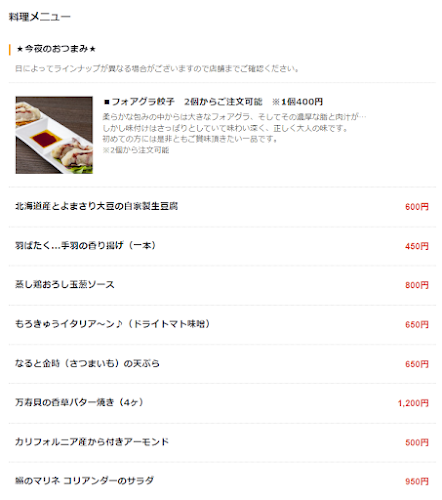This screenshot has width=442, height=500.
Task: Click the lineup notice text under section title
Action: pyautogui.click(x=157, y=69)
